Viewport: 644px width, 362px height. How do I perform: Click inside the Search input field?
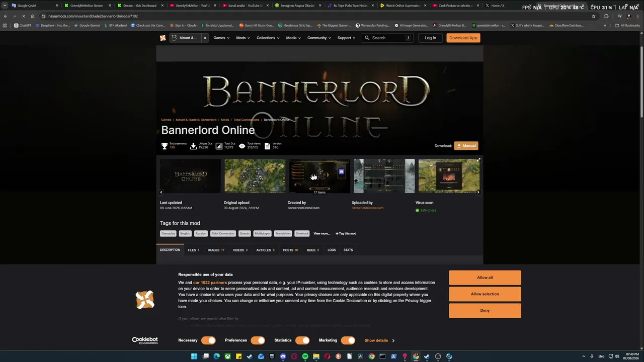pyautogui.click(x=387, y=38)
